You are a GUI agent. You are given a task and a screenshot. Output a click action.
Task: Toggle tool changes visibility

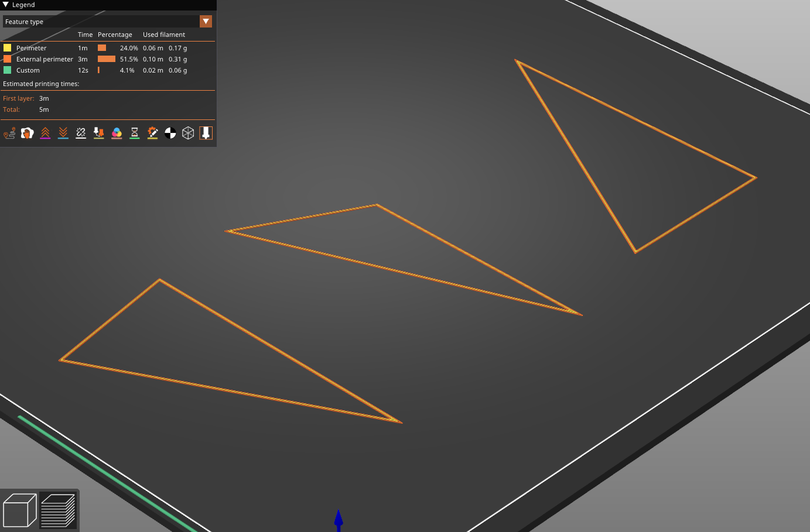coord(98,133)
